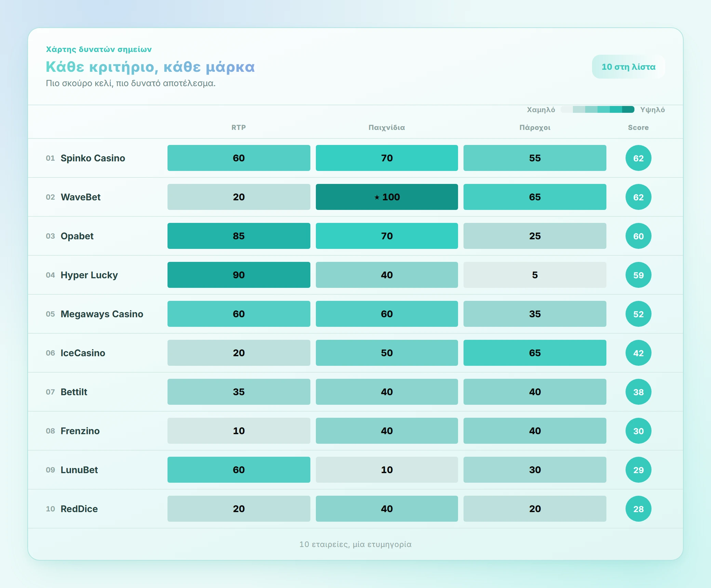The image size is (711, 588).
Task: Select RedDice brand name
Action: pyautogui.click(x=79, y=509)
